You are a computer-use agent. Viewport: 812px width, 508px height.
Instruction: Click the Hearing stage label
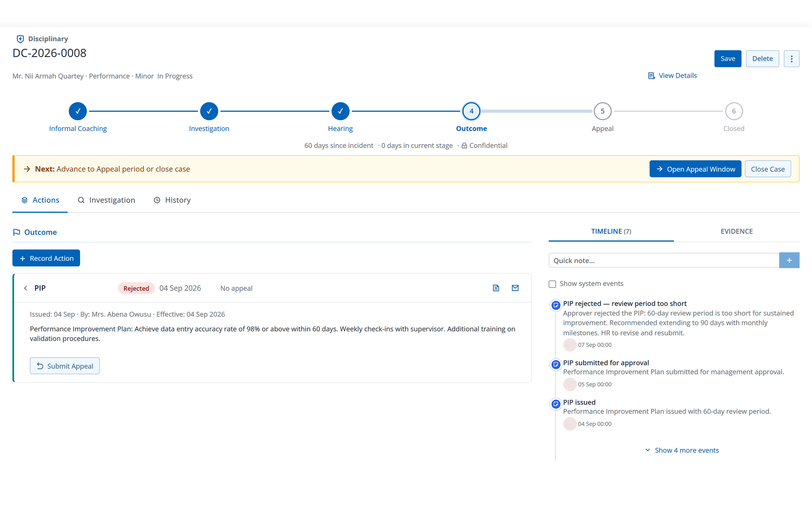click(340, 129)
